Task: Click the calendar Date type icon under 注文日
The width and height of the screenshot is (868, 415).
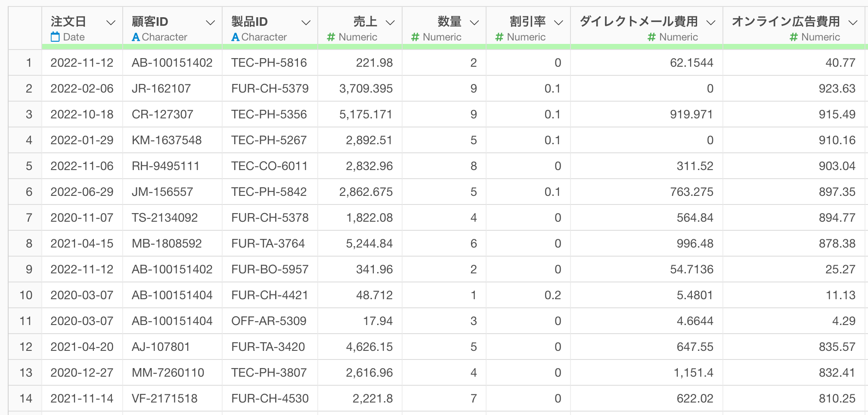Action: (55, 37)
